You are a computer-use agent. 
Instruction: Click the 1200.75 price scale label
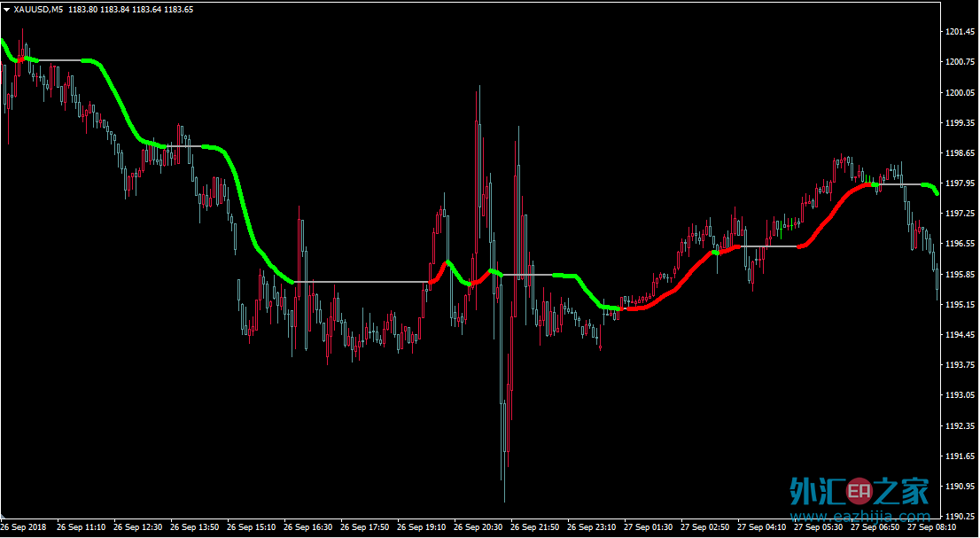[x=961, y=62]
